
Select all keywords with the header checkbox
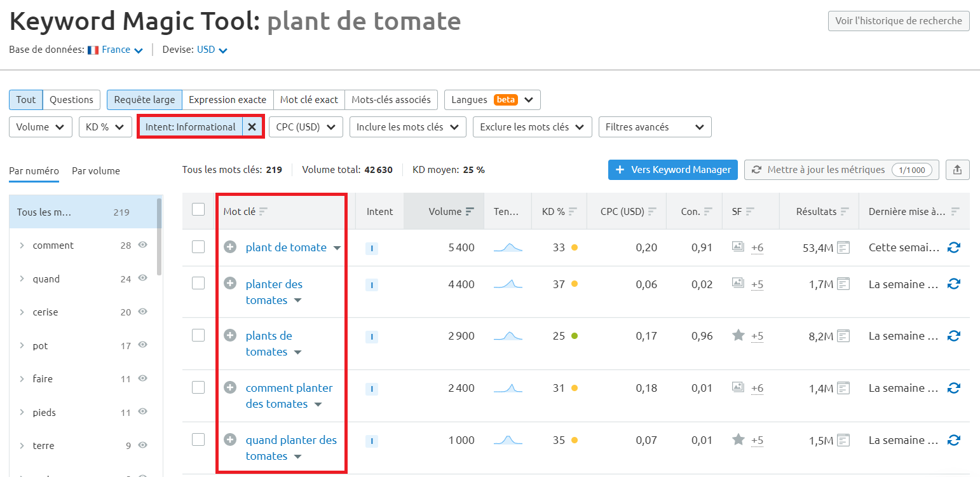pyautogui.click(x=199, y=211)
